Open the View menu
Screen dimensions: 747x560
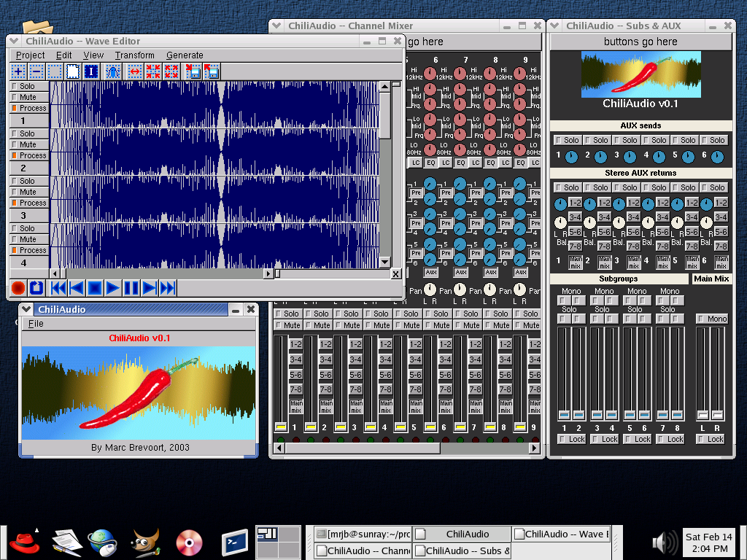[93, 55]
